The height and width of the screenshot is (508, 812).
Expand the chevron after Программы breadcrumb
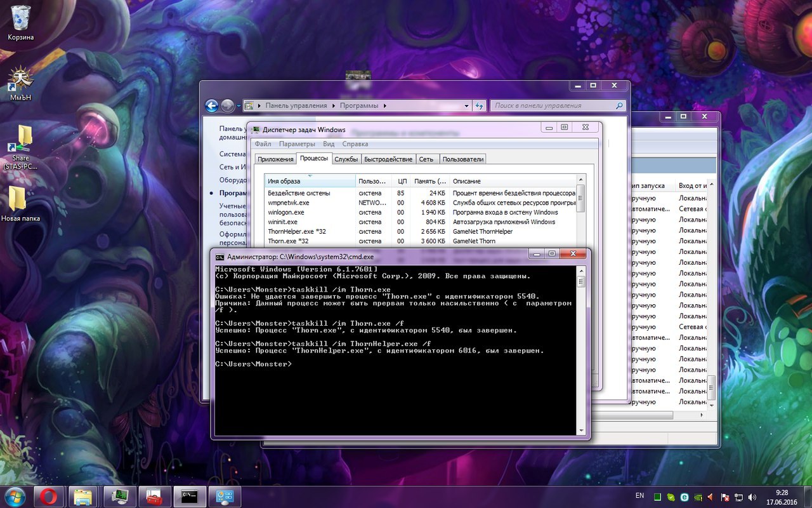click(x=384, y=106)
